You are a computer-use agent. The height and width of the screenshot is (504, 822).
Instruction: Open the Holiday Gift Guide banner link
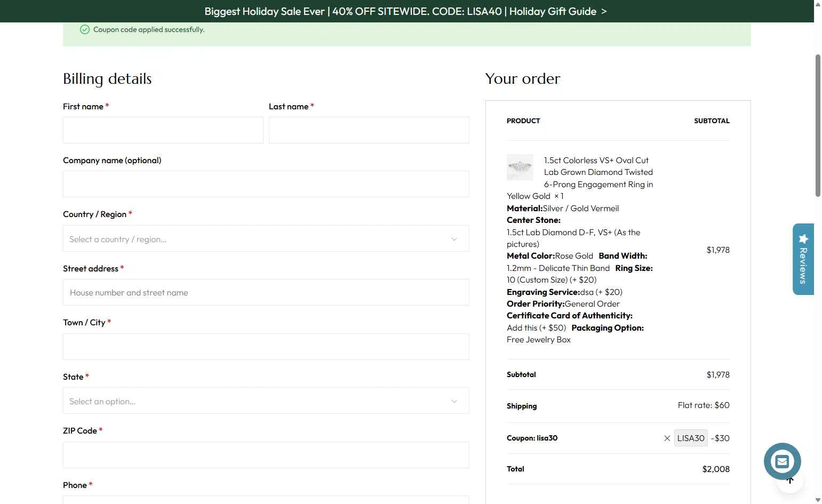click(x=558, y=11)
